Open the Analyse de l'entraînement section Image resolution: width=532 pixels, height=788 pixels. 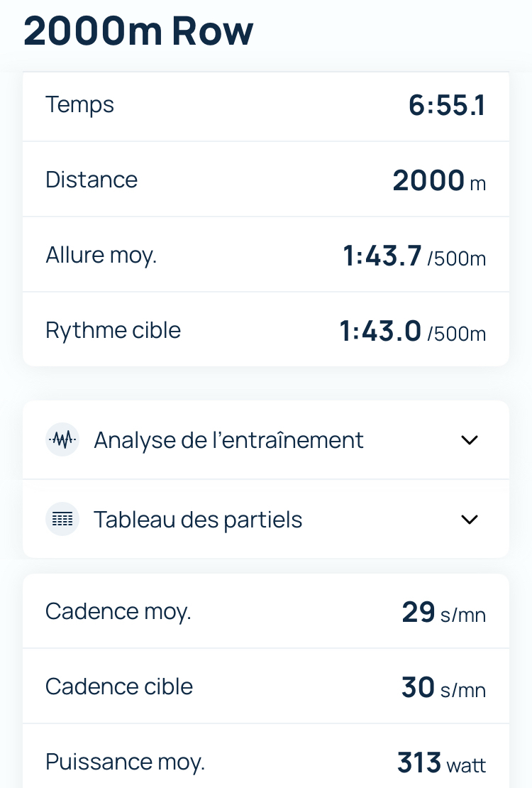pyautogui.click(x=228, y=440)
